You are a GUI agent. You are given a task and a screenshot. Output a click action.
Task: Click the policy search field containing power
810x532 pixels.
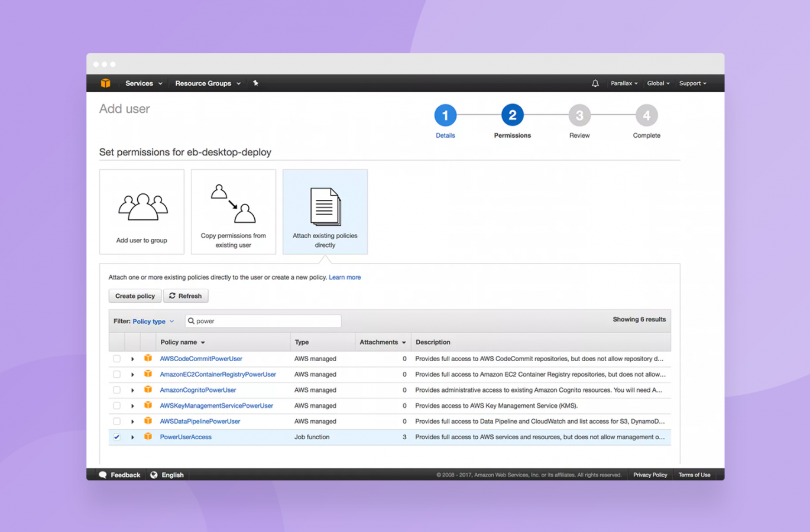tap(263, 321)
